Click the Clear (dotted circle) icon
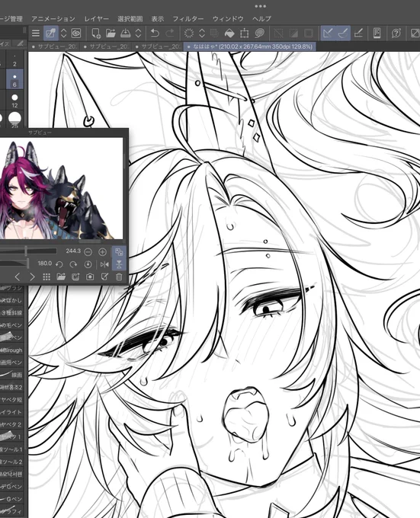 pos(189,33)
